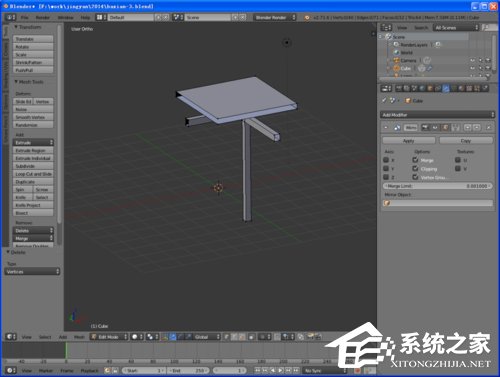The image size is (500, 377).
Task: Select the Modifiers wrench tab icon
Action: pyautogui.click(x=446, y=88)
